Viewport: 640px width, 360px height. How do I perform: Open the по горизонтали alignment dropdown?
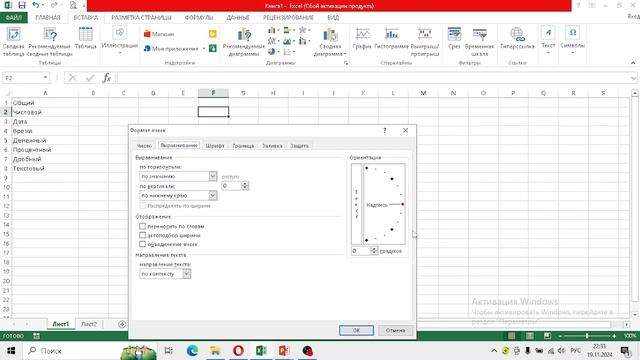213,176
